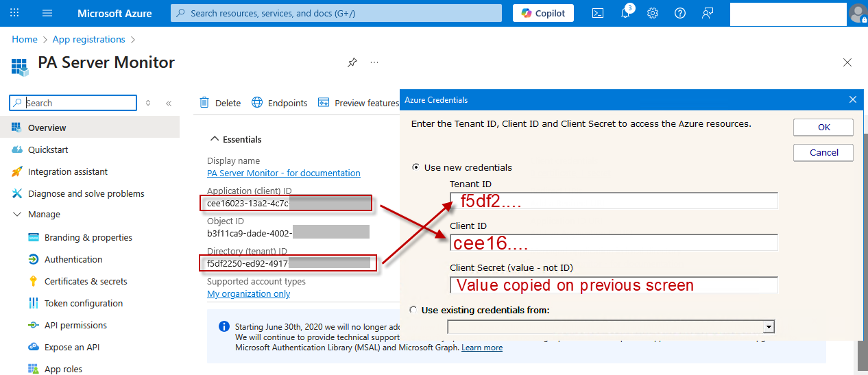
Task: Open Cloud Shell from the top bar
Action: (x=598, y=13)
